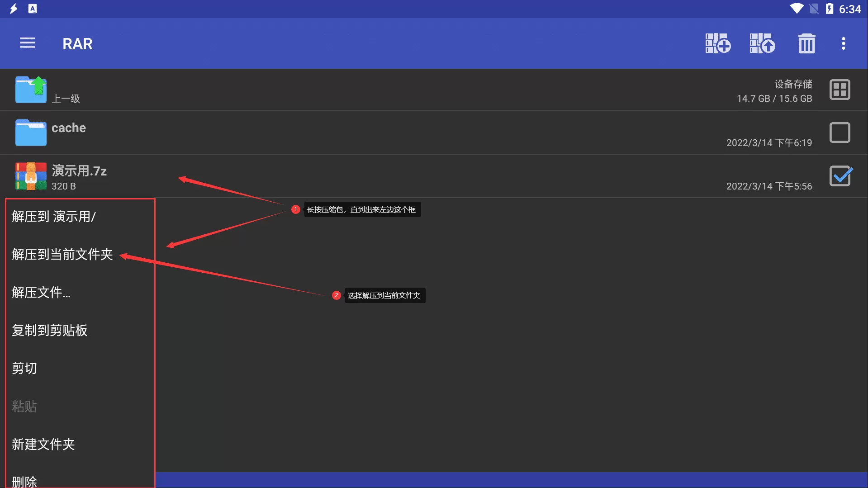Toggle the select-all grid icon
868x488 pixels.
click(840, 90)
